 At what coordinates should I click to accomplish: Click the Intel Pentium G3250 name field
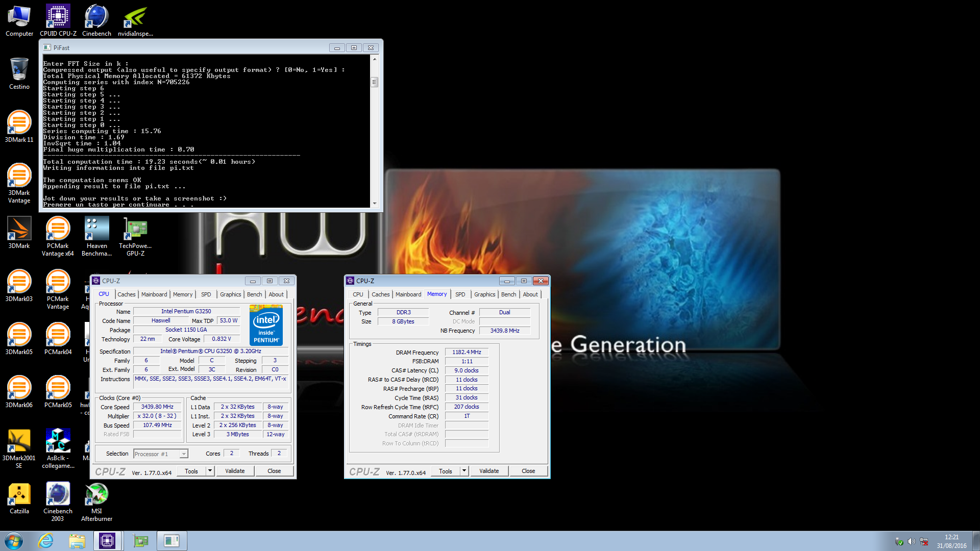click(186, 311)
